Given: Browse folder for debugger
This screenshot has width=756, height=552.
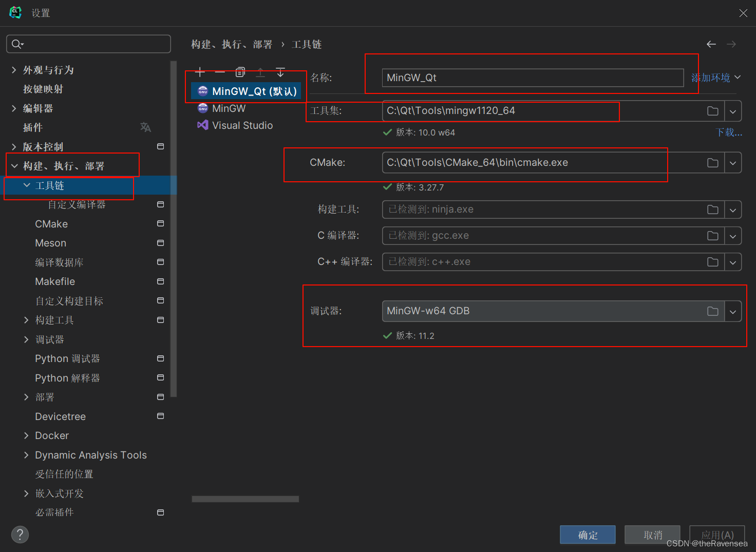Looking at the screenshot, I should coord(713,311).
